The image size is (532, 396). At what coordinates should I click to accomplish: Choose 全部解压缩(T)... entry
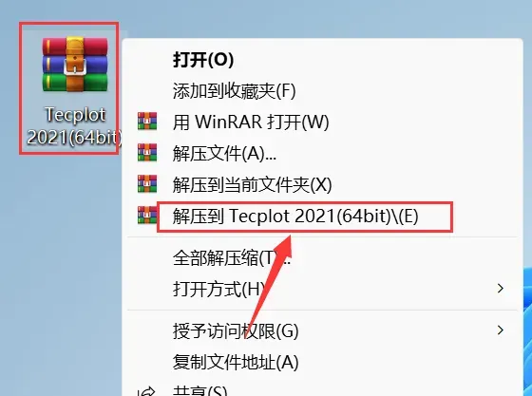coord(232,258)
